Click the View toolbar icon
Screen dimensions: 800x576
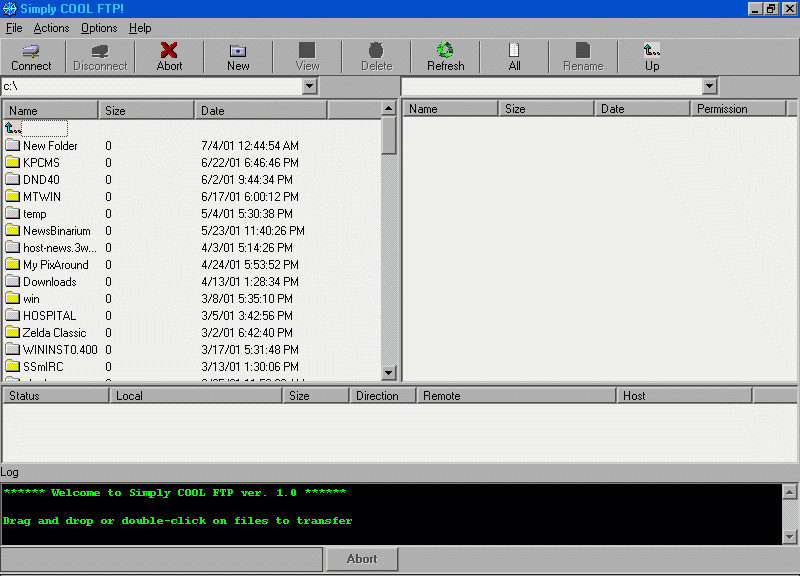(x=307, y=50)
